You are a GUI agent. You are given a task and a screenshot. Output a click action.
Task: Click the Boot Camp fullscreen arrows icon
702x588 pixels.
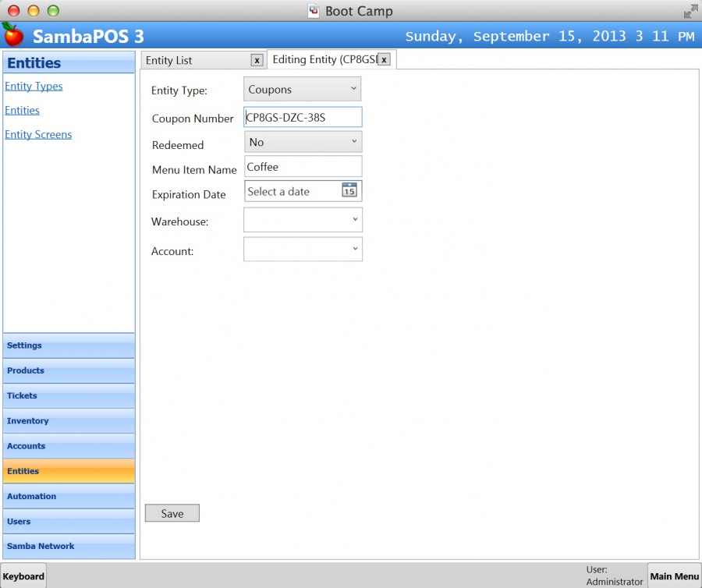690,11
